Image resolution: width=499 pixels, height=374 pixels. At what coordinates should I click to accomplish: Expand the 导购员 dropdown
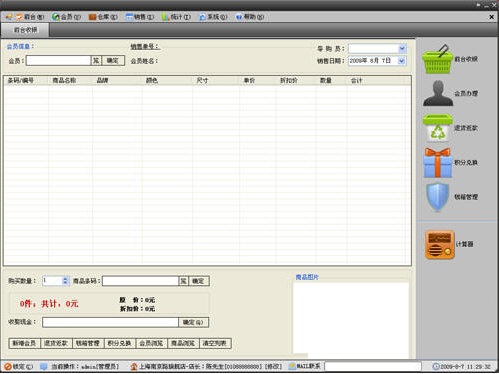(402, 49)
